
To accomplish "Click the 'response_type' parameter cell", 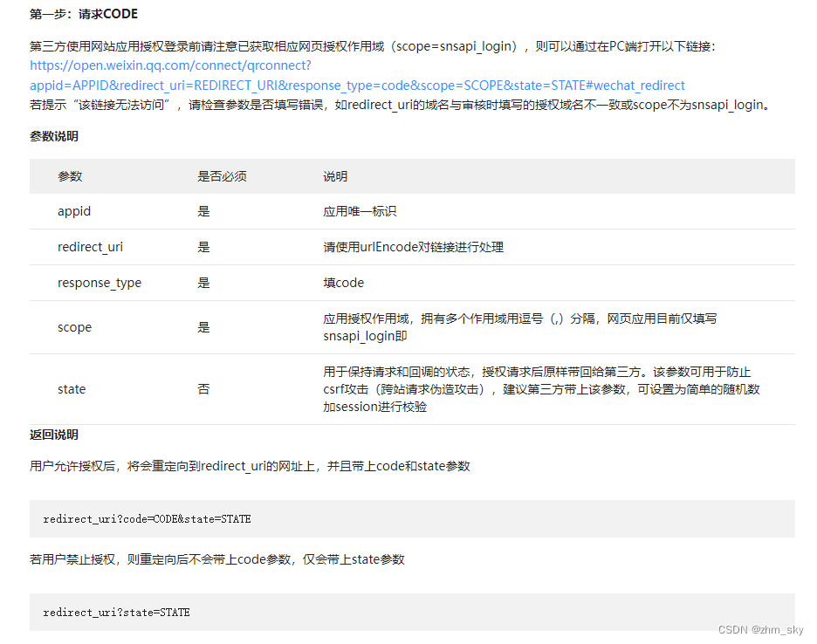I will 100,283.
